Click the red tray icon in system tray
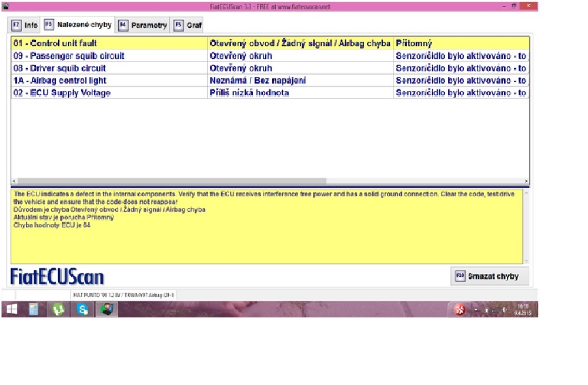 [x=460, y=310]
